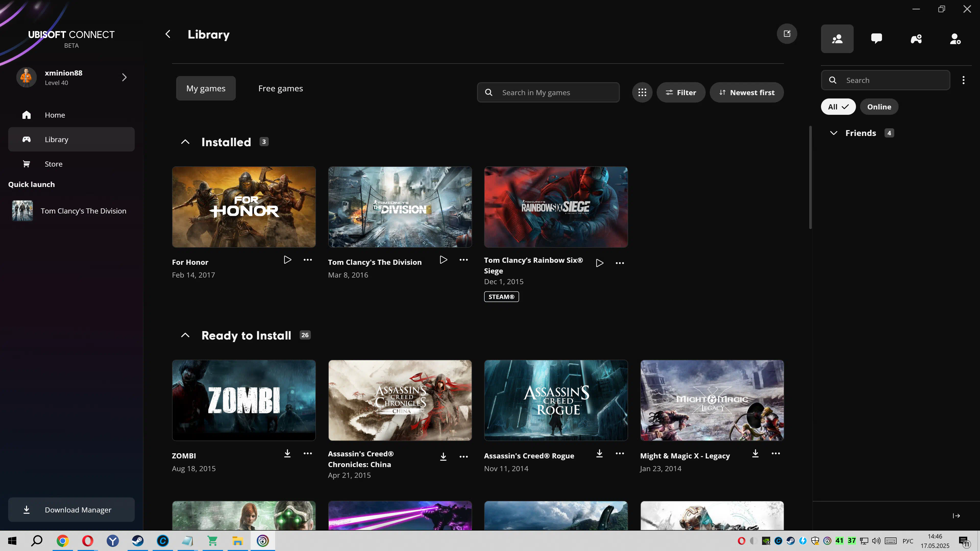
Task: Open the Rainbow Six Siege cover thumbnail
Action: coord(556,207)
